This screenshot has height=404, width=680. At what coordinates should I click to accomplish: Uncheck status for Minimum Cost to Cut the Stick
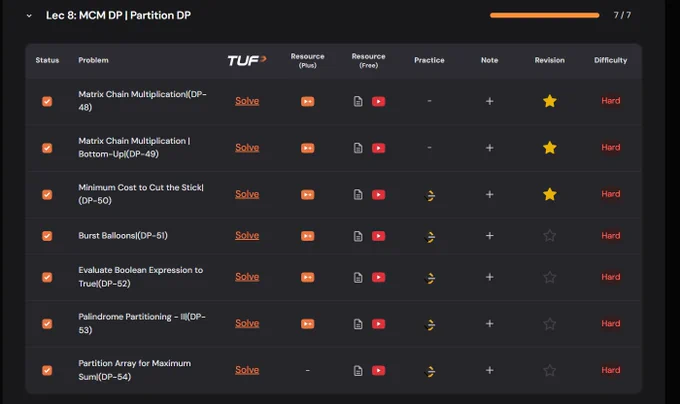pos(47,195)
